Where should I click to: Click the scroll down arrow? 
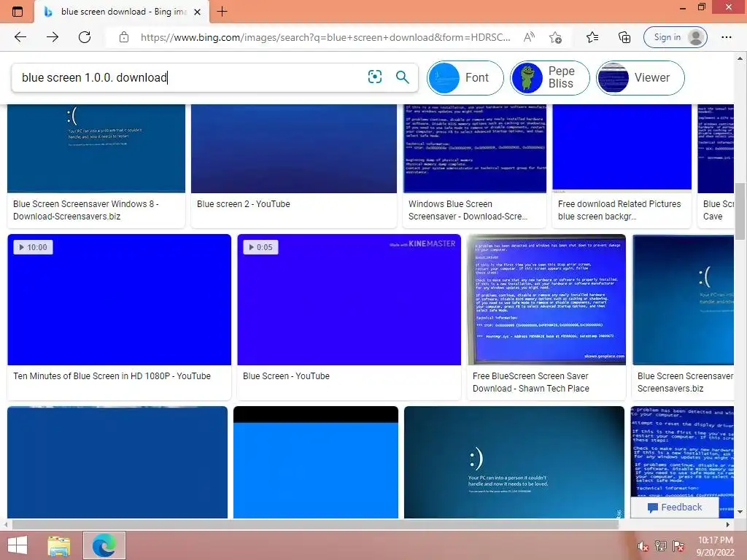point(740,512)
